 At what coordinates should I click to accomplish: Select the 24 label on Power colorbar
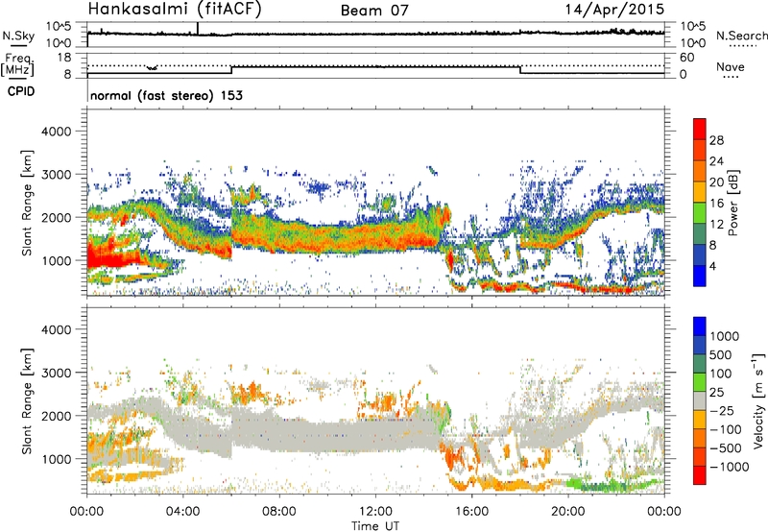click(716, 161)
